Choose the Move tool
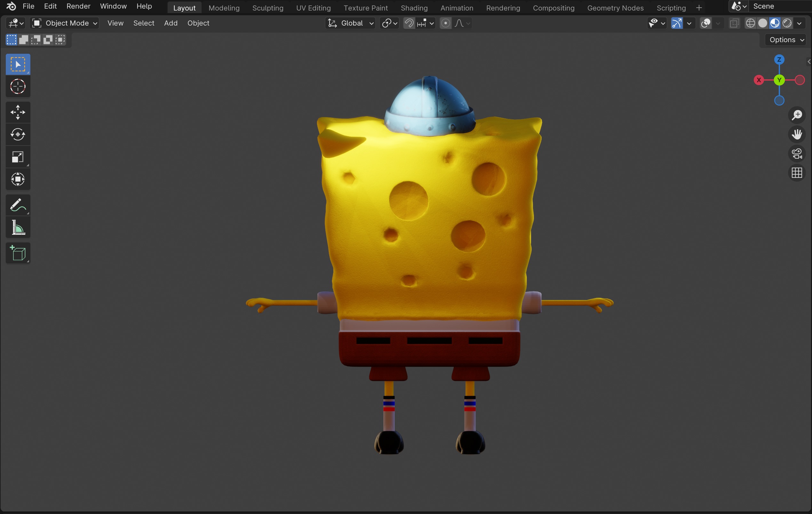Viewport: 812px width, 514px height. click(x=18, y=112)
